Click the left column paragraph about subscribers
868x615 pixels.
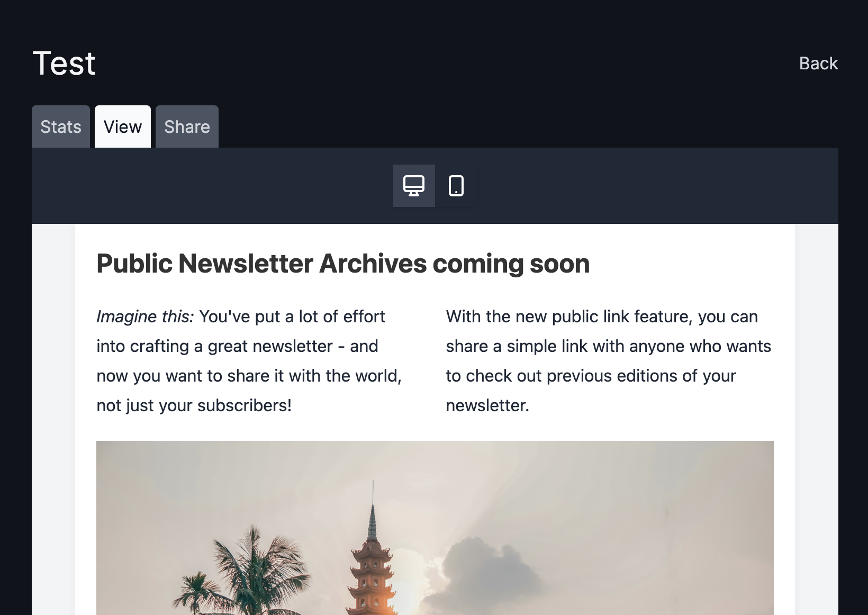(x=249, y=361)
